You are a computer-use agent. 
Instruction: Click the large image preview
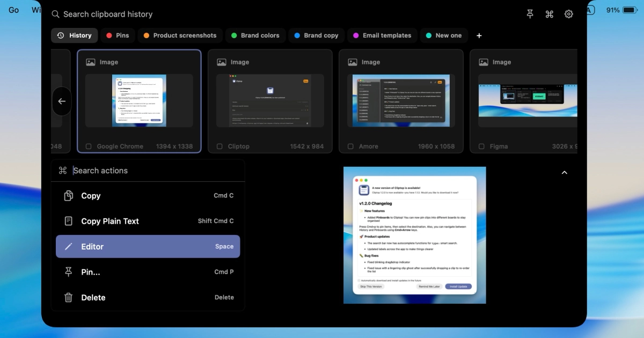coord(415,235)
